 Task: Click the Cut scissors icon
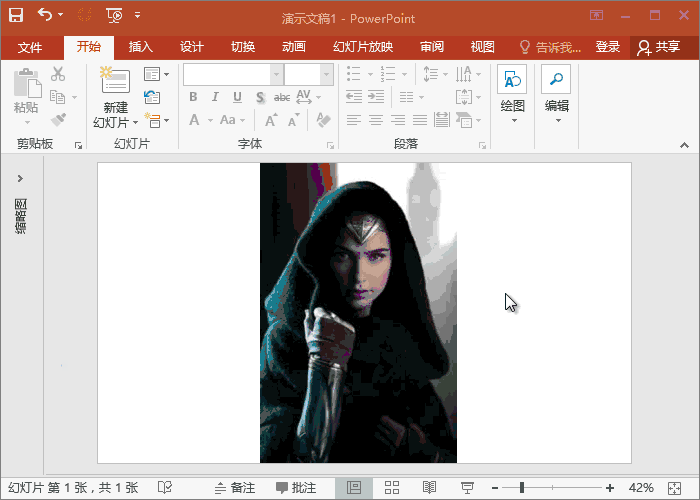[58, 74]
